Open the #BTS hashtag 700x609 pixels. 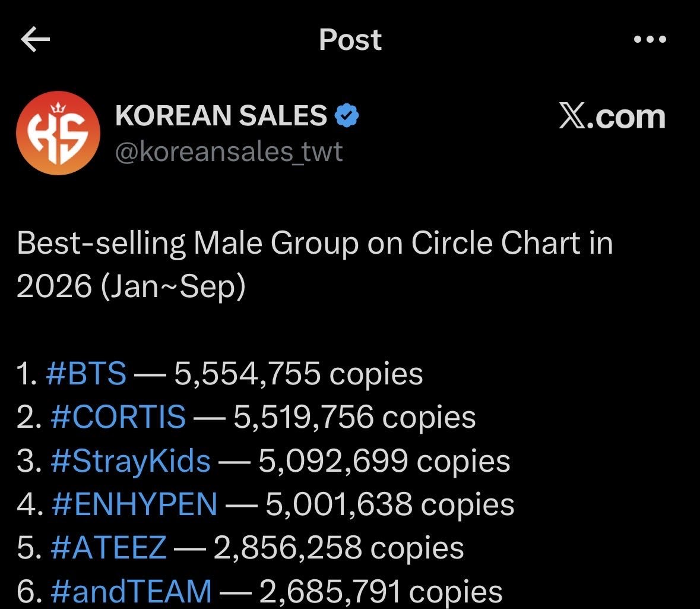pos(86,374)
